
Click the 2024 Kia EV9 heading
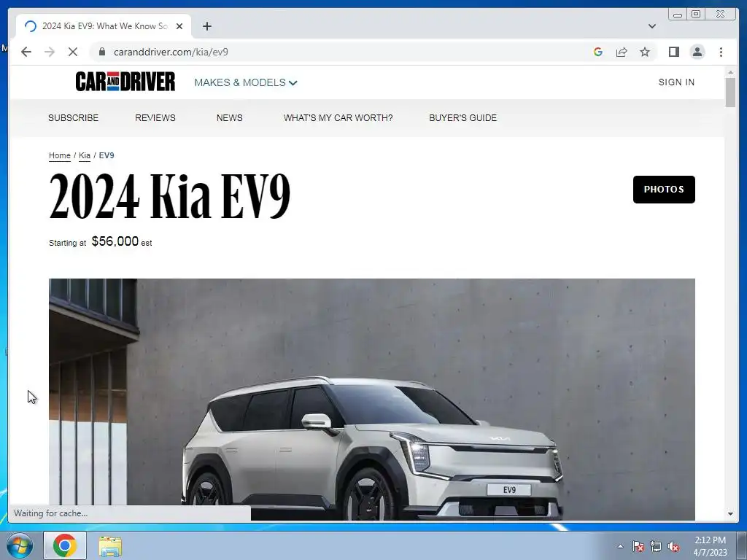169,195
